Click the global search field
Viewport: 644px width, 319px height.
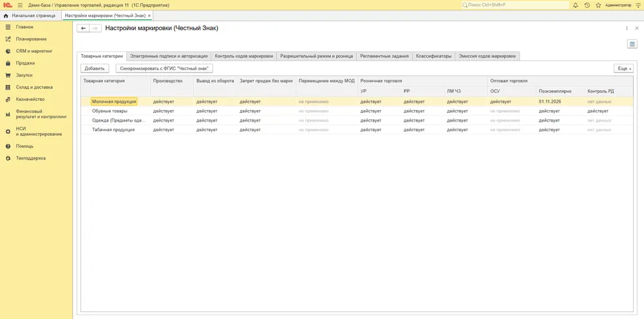pos(515,5)
